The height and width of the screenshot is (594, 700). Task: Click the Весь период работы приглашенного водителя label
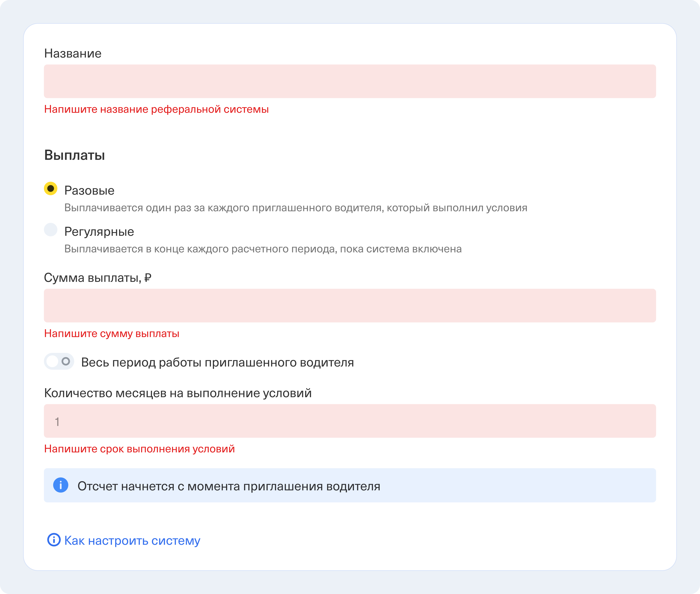[x=217, y=362]
